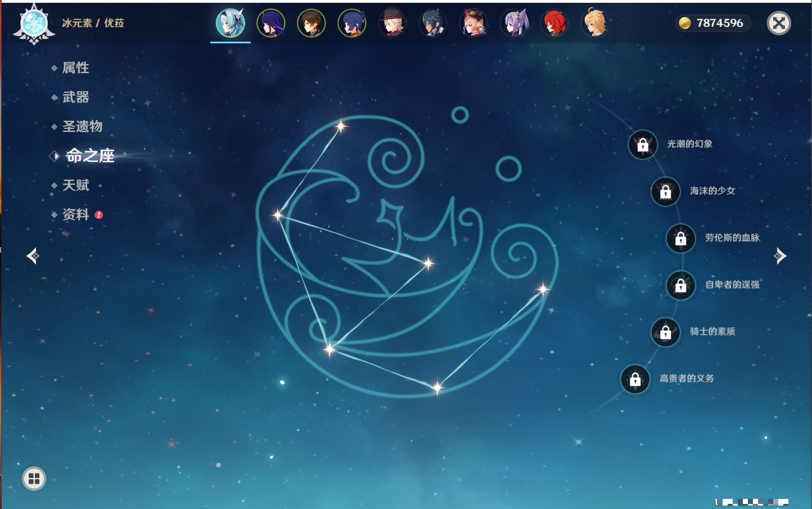
Task: Select Aether's blond-haired avatar
Action: click(x=595, y=24)
